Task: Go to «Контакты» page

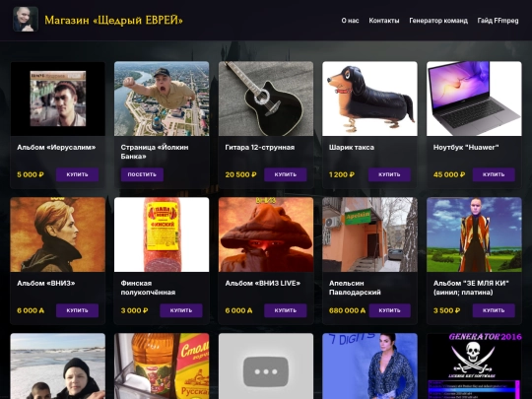Action: click(x=384, y=21)
